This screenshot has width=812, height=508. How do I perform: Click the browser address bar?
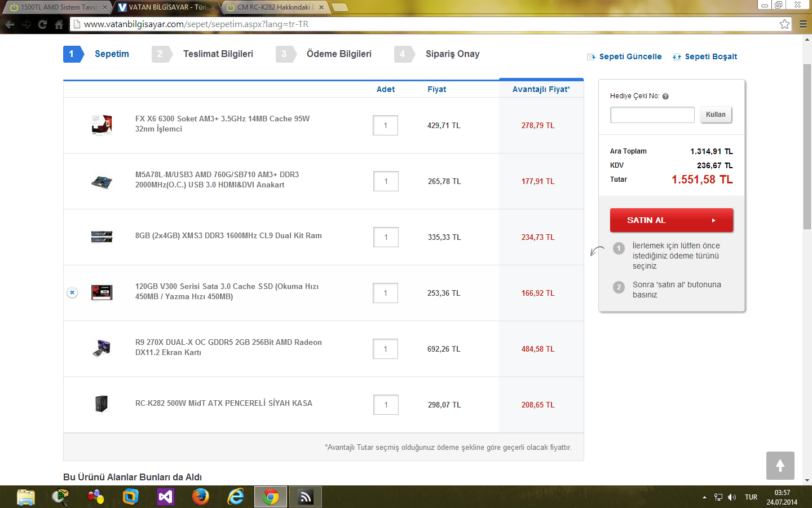point(431,24)
